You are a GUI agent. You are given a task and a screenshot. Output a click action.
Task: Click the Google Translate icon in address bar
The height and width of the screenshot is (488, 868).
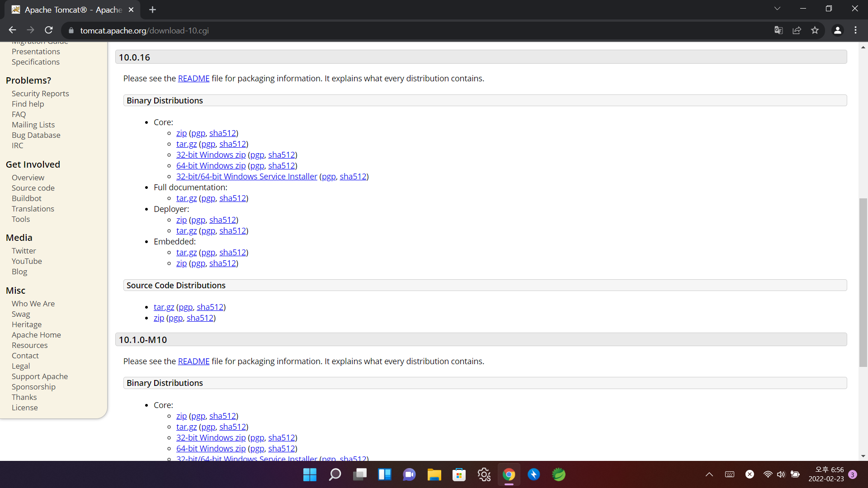pyautogui.click(x=778, y=30)
